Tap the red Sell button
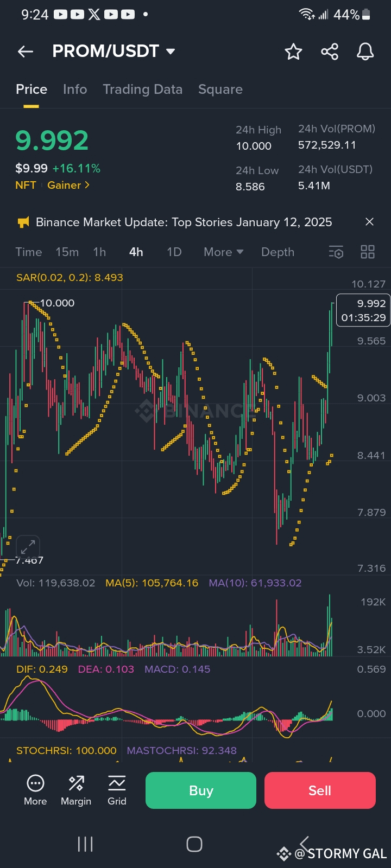 tap(320, 790)
